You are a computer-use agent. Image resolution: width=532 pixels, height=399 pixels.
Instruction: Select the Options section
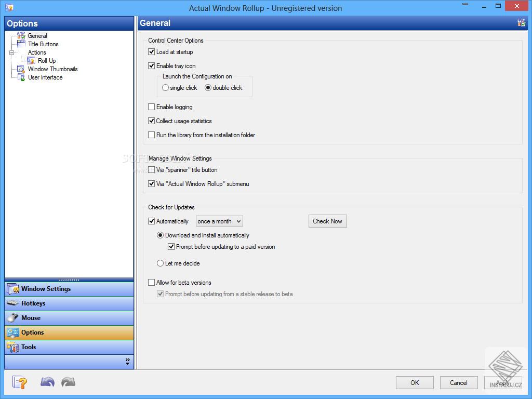point(69,332)
